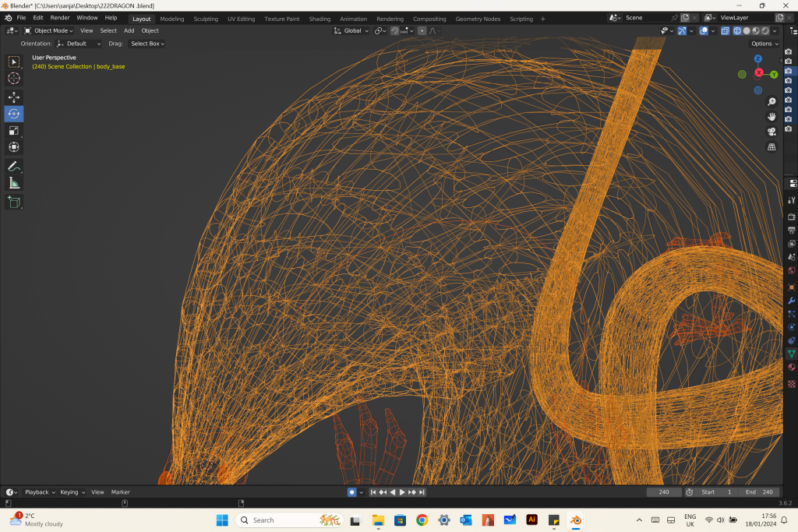Open the Modifiers wrench tab

click(792, 301)
